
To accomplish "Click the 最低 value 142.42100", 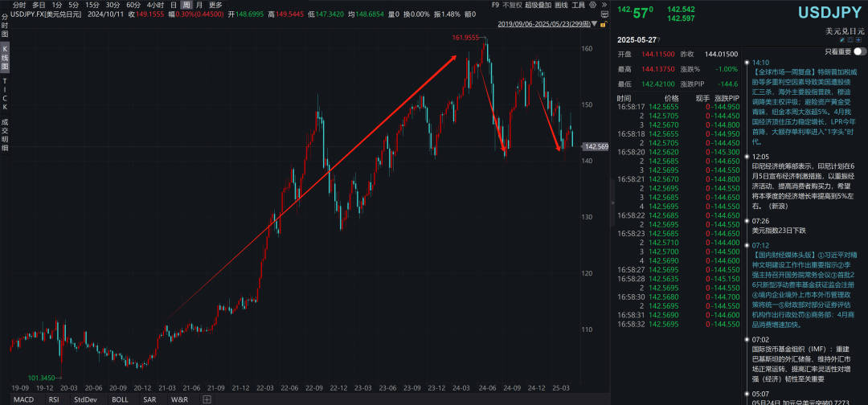I will coord(657,84).
